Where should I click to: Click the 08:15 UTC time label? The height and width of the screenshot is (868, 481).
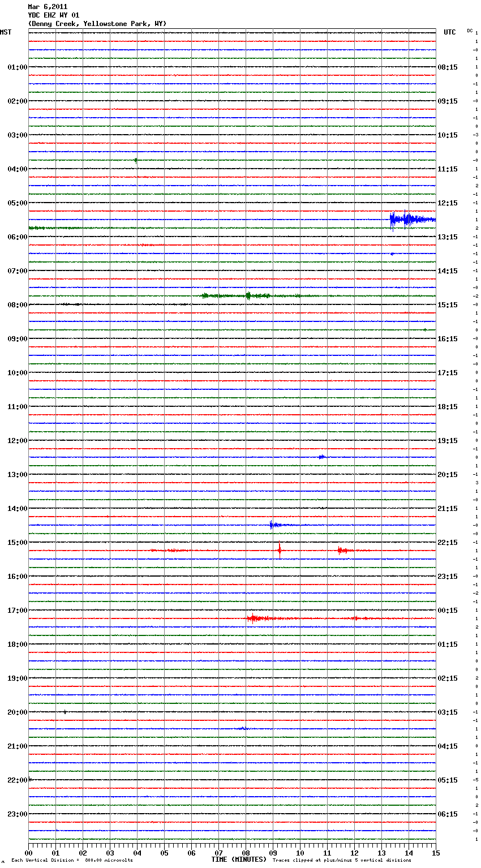tap(448, 67)
